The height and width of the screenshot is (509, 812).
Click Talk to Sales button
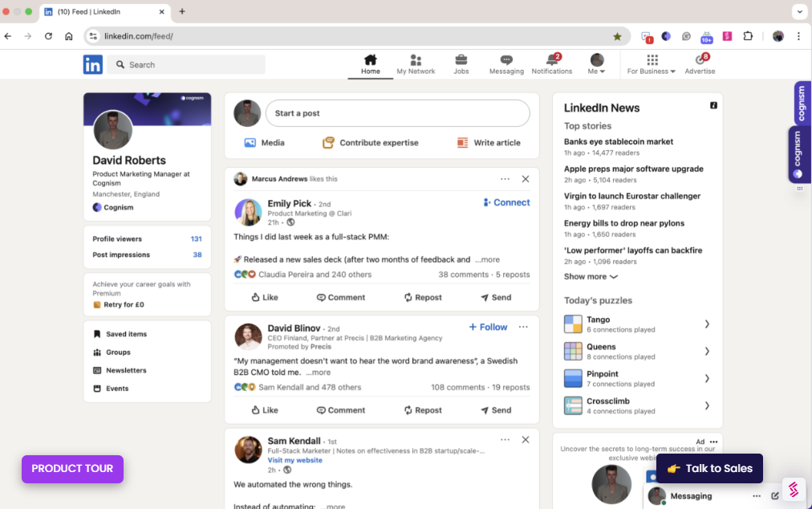(x=709, y=469)
